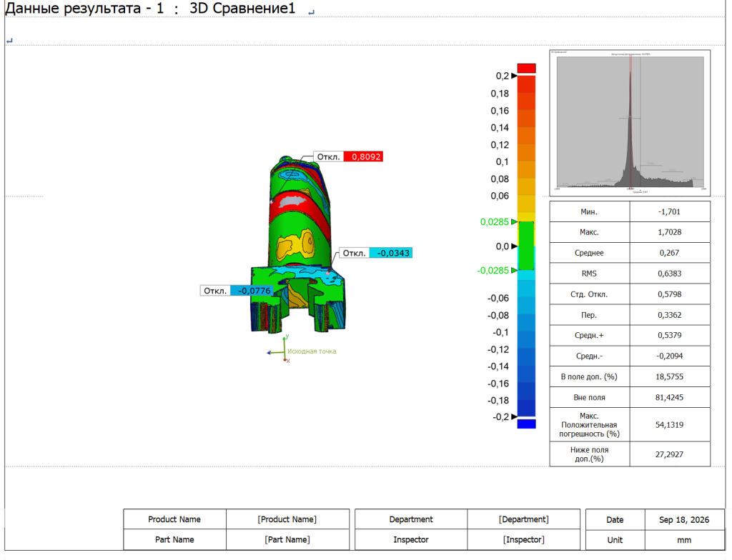
Task: Click the 0,1 label on the color scale
Action: [502, 162]
